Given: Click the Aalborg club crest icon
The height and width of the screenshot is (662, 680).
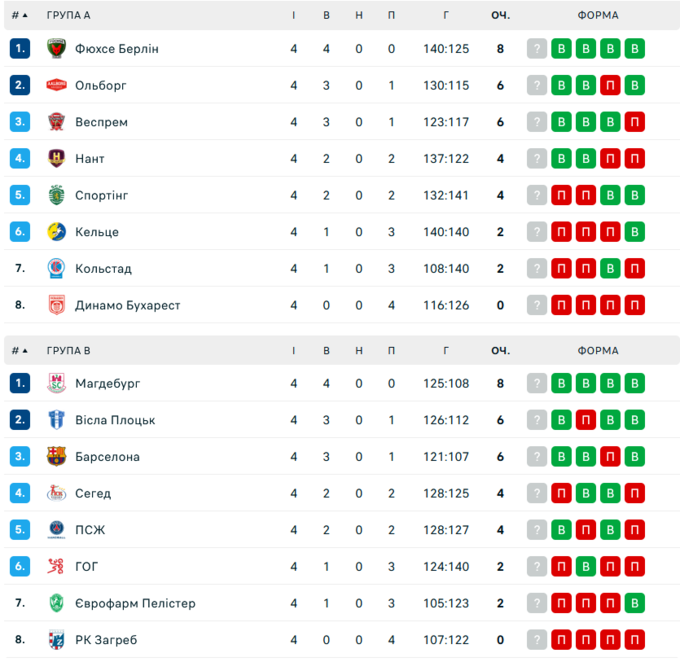Looking at the screenshot, I should (56, 86).
